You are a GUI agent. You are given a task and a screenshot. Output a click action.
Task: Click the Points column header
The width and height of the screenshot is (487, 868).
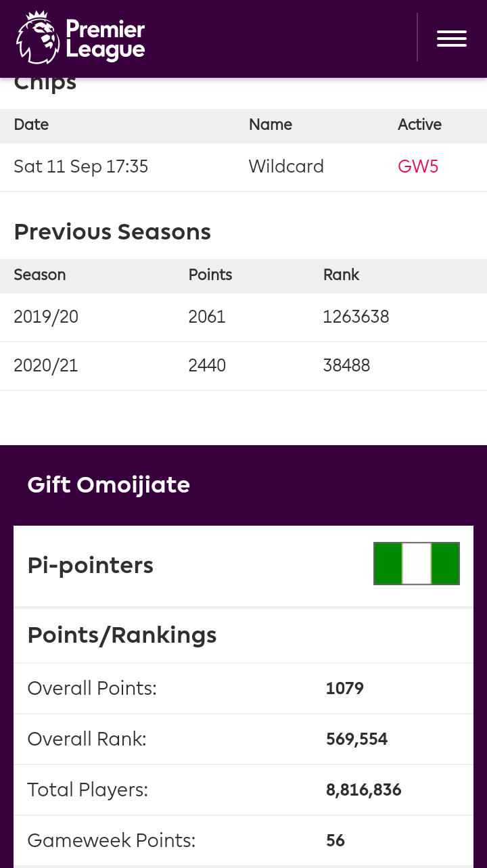(210, 275)
